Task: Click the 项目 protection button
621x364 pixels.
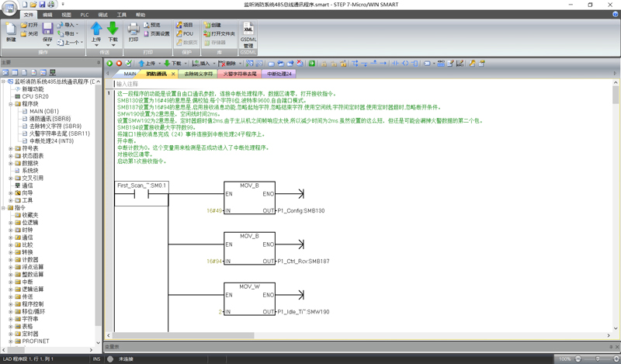Action: click(185, 25)
